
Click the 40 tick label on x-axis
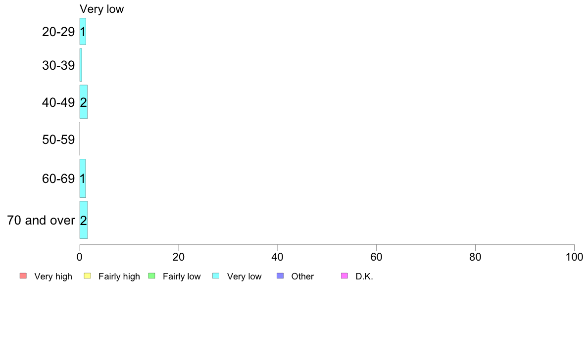[x=278, y=257]
